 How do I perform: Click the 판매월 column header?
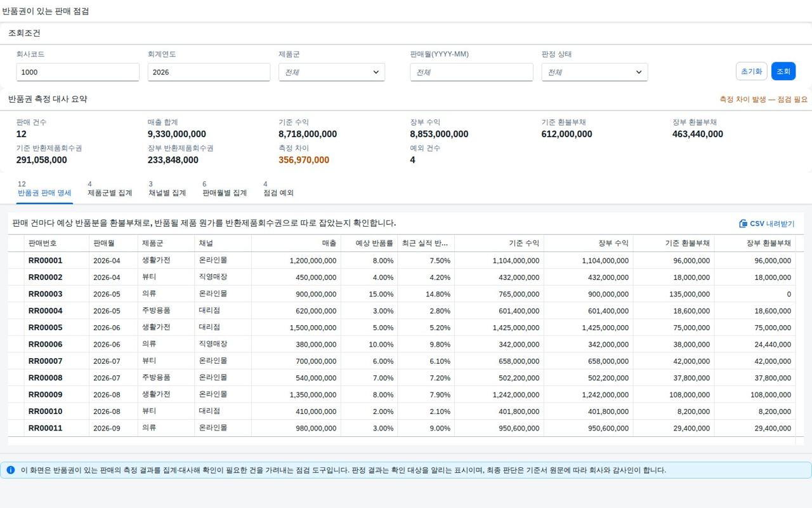click(x=114, y=243)
